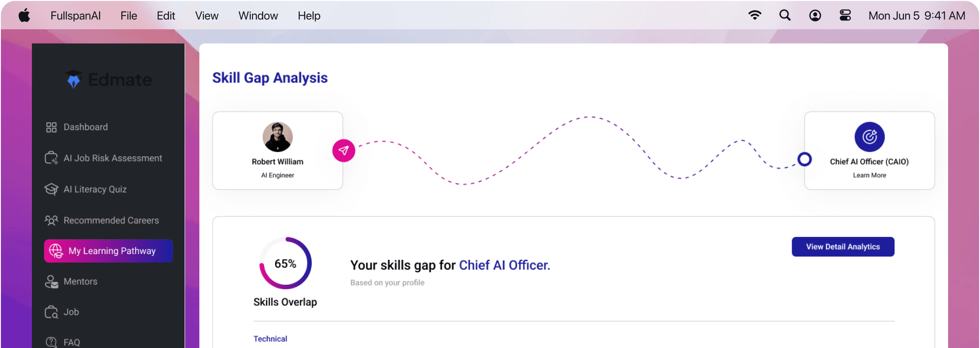Open AI Job Risk Assessment
Viewport: 980px width, 348px height.
[113, 158]
